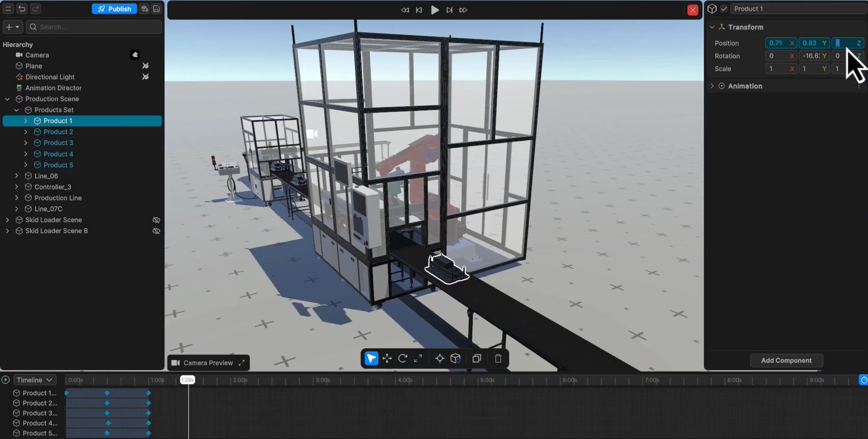Select Animation Director in hierarchy
868x439 pixels.
click(x=53, y=88)
